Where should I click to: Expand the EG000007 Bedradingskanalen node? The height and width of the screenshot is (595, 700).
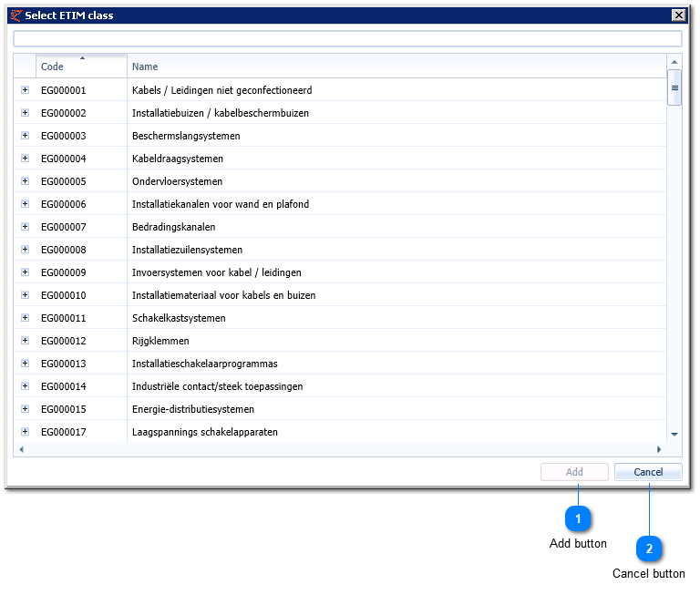pos(25,226)
